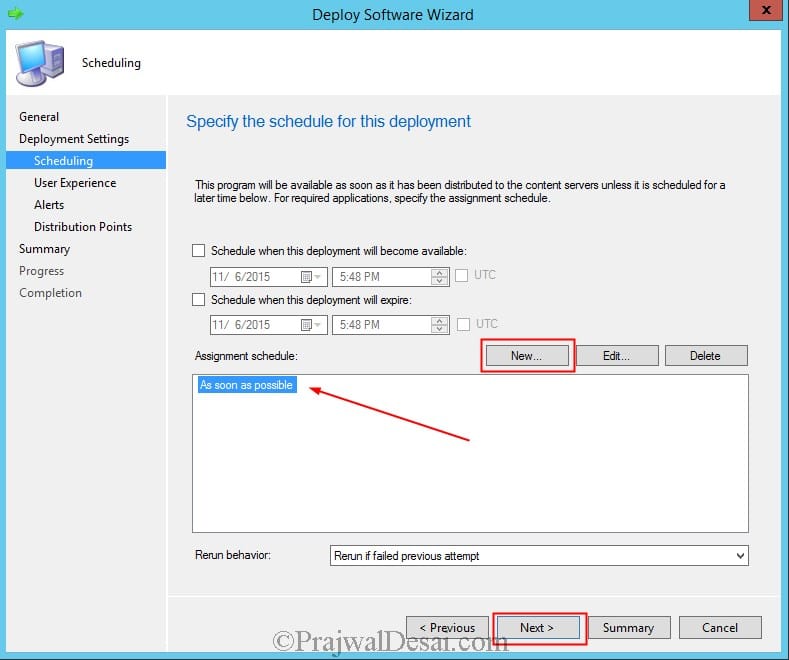Open the User Experience page

(75, 183)
